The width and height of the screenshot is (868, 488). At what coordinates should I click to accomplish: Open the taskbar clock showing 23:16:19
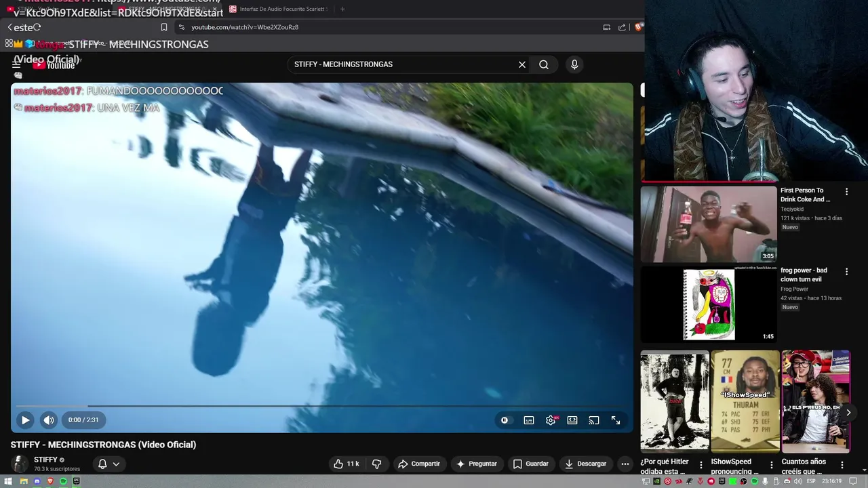click(x=831, y=481)
